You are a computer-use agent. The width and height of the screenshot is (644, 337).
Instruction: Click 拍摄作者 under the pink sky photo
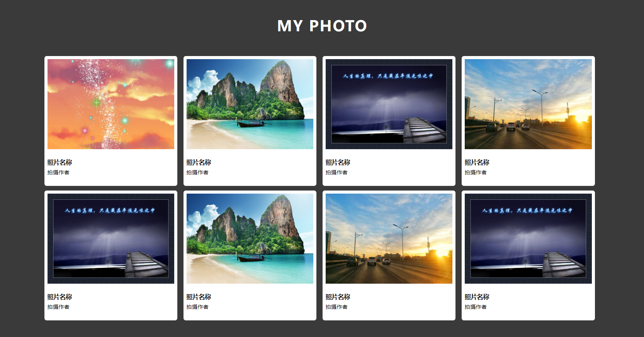pyautogui.click(x=58, y=172)
